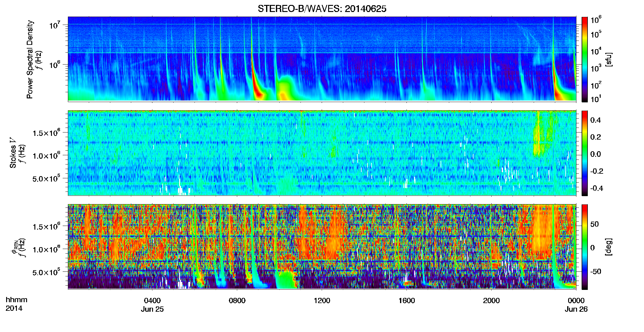Click the "2014" year label

[x=14, y=308]
